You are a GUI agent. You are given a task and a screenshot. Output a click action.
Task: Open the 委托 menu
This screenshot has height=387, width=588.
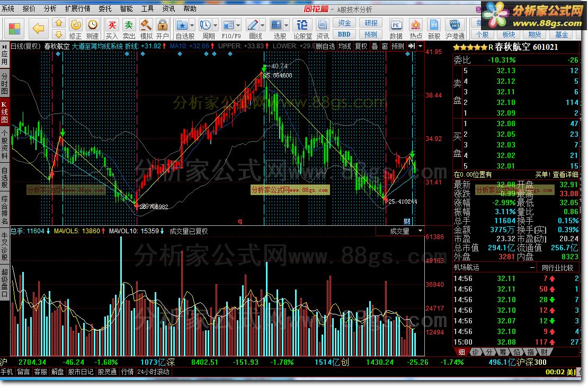pyautogui.click(x=105, y=8)
